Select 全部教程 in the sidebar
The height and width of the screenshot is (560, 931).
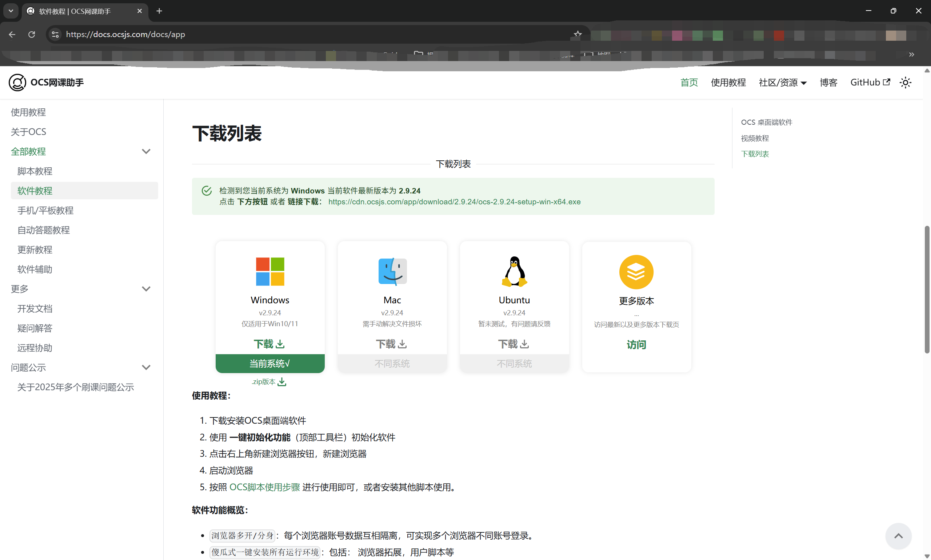[28, 151]
